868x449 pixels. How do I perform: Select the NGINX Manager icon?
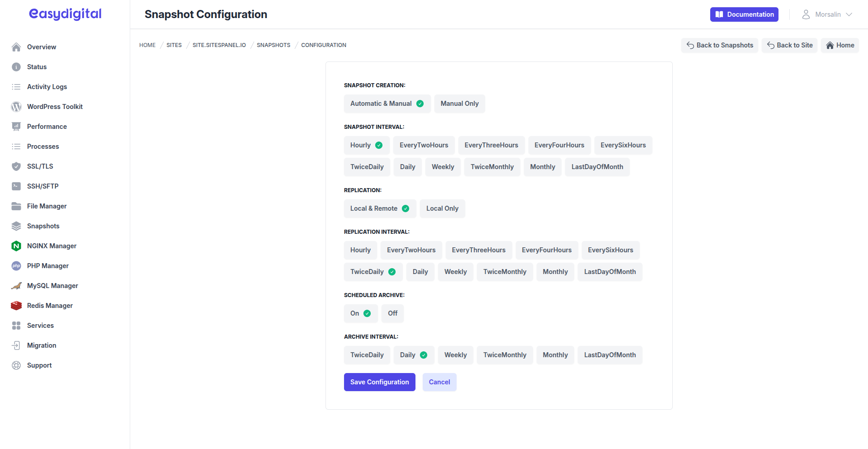[16, 246]
